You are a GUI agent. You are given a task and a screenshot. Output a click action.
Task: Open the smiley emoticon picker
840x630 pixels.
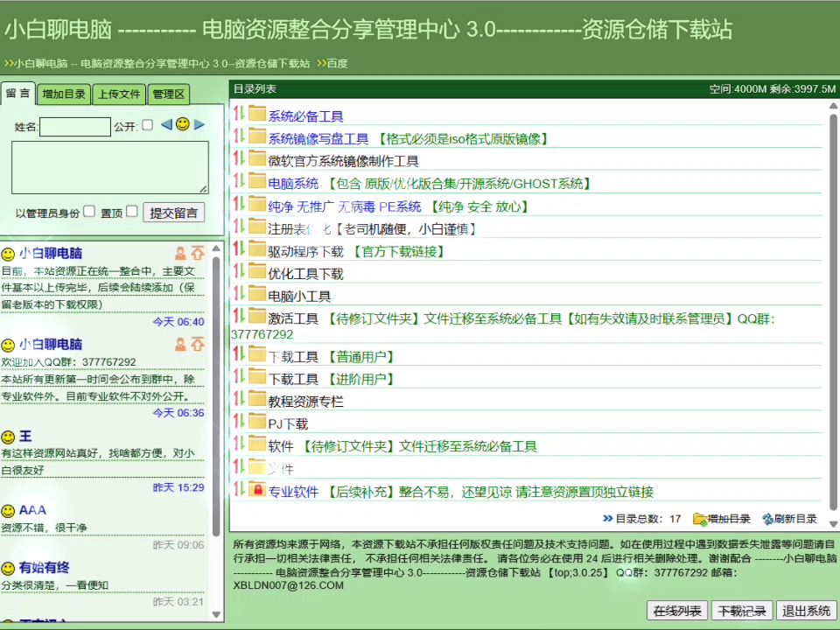pos(182,124)
